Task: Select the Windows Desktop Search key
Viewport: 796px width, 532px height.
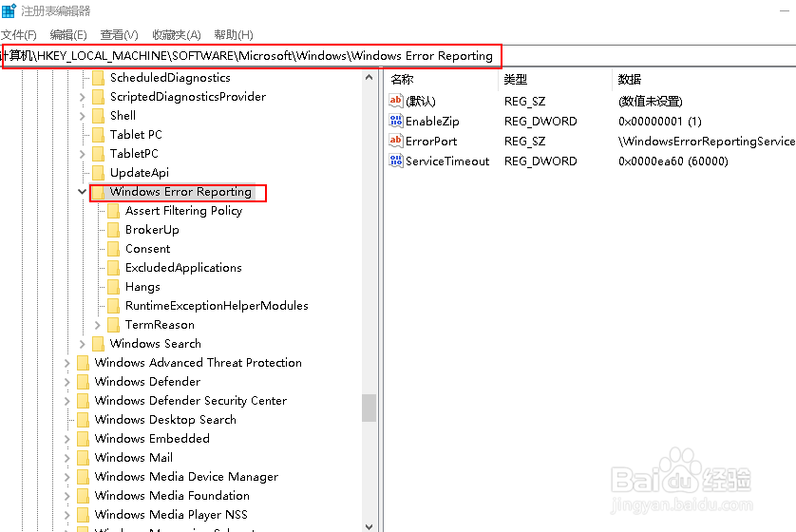Action: (165, 420)
